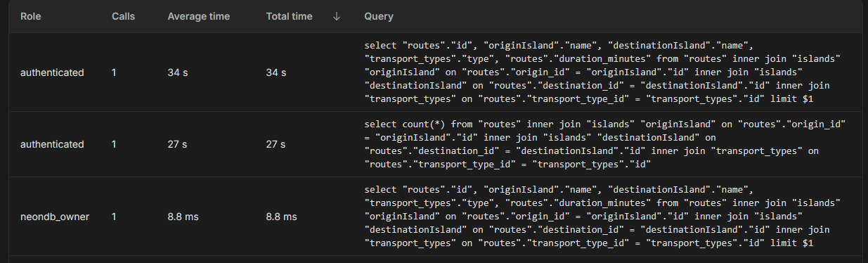Click average time value '34 s'
The width and height of the screenshot is (868, 263).
click(x=177, y=72)
